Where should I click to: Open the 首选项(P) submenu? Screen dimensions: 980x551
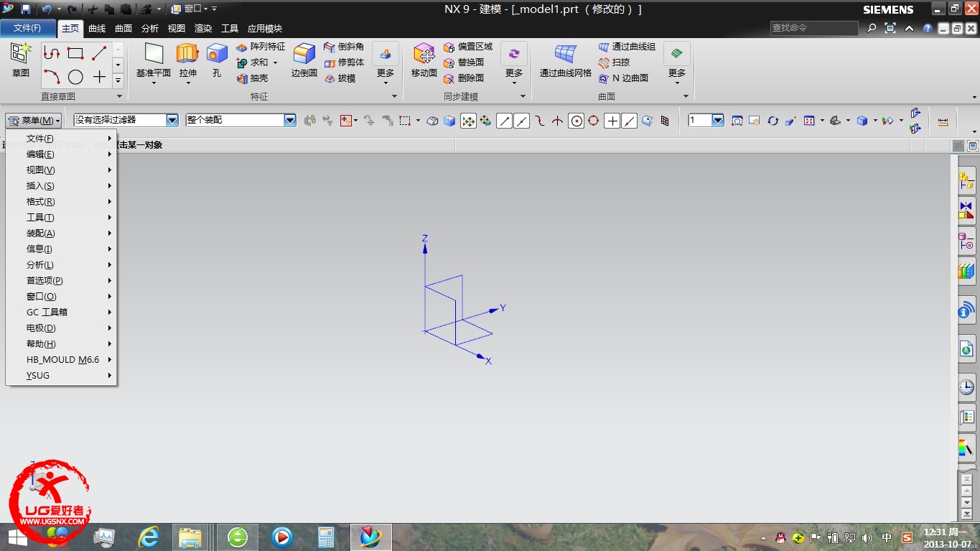[x=61, y=281]
